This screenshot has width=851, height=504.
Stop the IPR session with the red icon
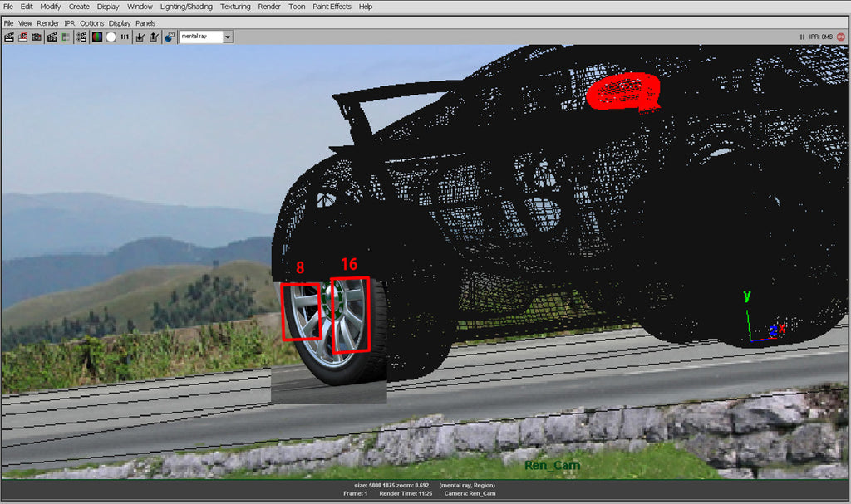pos(839,37)
